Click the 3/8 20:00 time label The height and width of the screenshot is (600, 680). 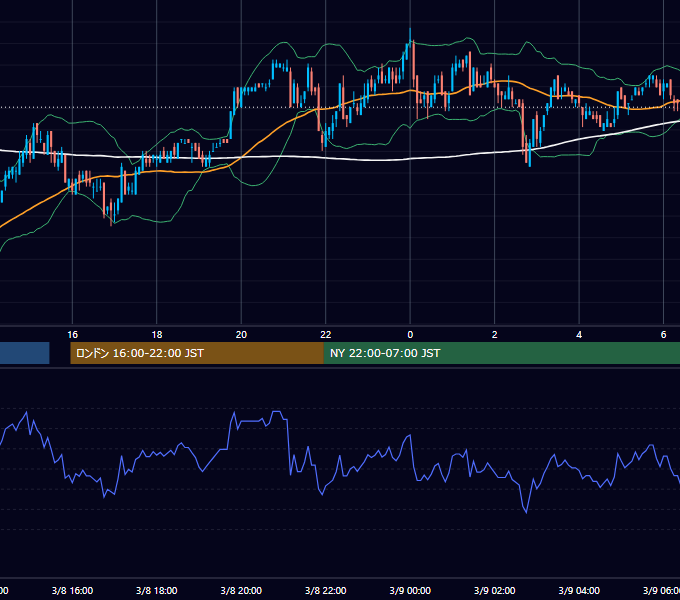click(241, 590)
